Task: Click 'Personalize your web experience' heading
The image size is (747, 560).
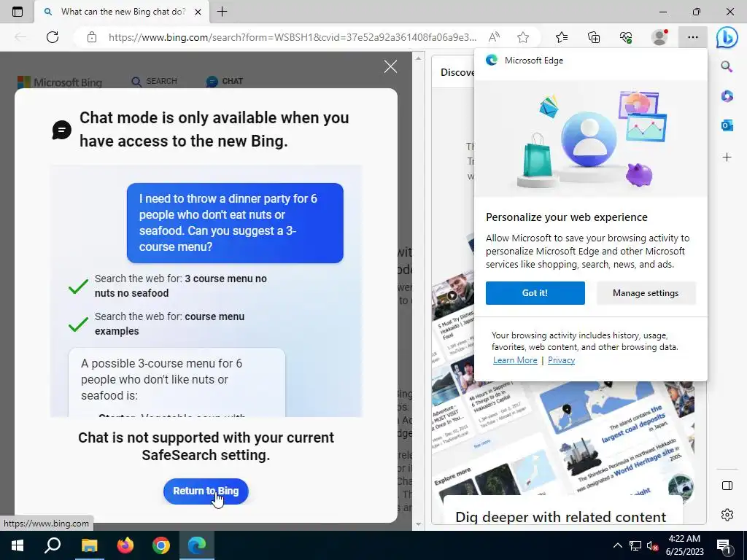Action: [566, 217]
